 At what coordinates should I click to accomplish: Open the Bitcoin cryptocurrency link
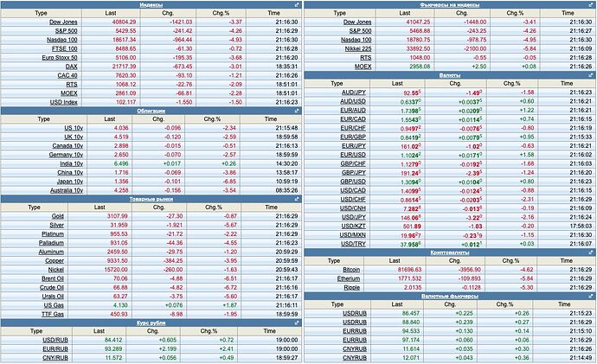click(x=351, y=269)
